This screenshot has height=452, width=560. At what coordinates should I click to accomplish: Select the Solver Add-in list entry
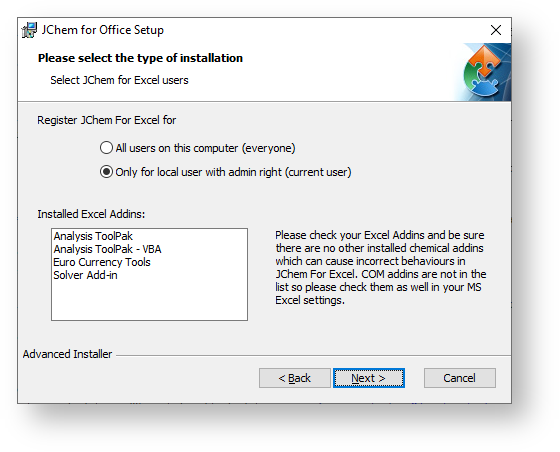pyautogui.click(x=85, y=275)
